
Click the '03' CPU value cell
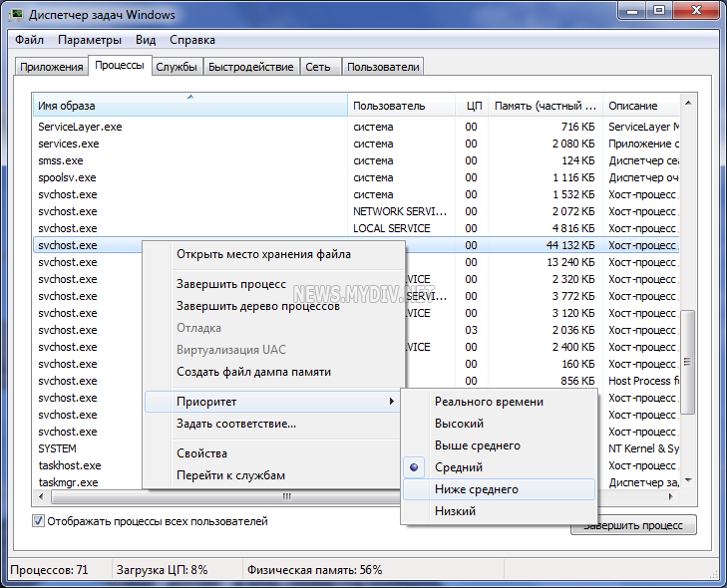click(x=471, y=330)
